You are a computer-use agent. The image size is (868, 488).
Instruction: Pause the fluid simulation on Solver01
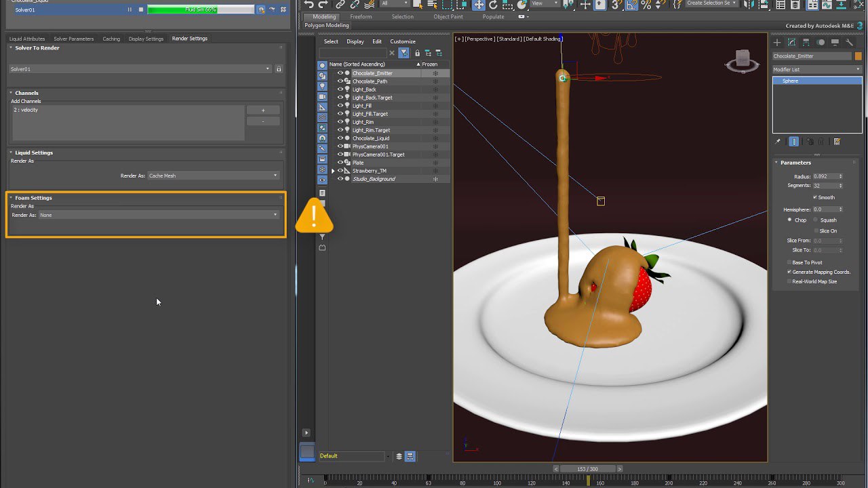pos(130,9)
